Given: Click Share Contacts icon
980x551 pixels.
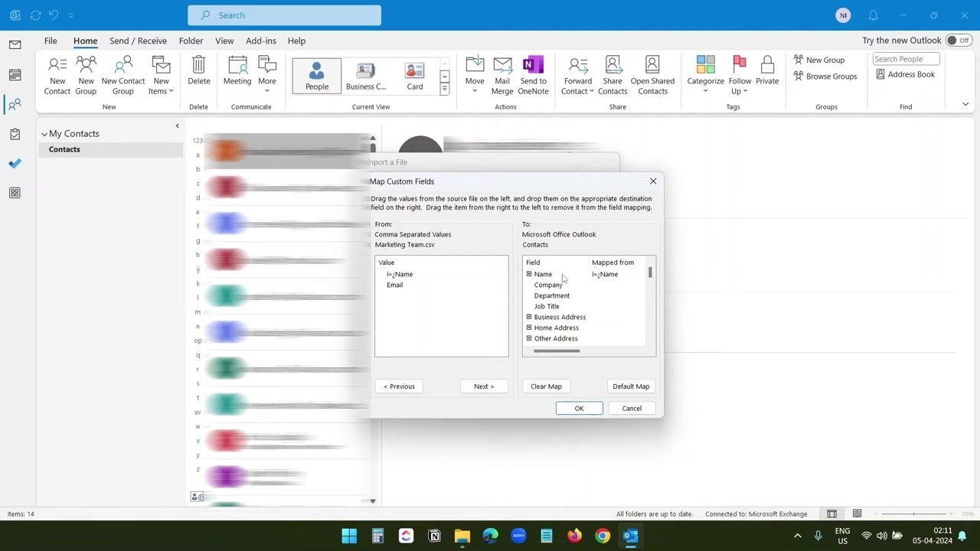Looking at the screenshot, I should pos(612,75).
